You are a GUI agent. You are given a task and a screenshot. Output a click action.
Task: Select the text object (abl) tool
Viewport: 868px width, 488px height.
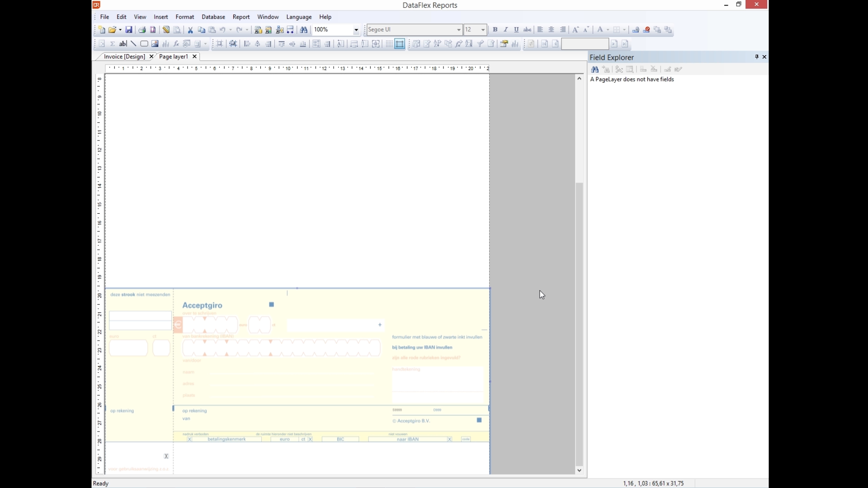[x=123, y=44]
